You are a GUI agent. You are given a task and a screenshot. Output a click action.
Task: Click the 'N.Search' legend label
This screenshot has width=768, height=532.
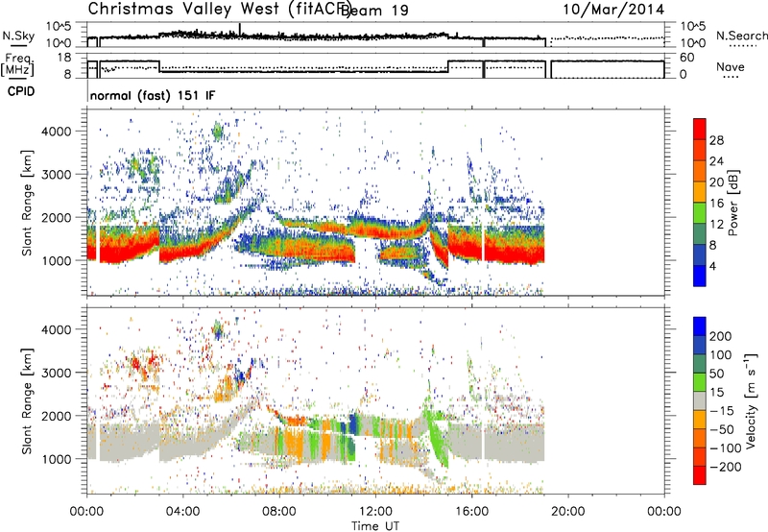point(742,36)
